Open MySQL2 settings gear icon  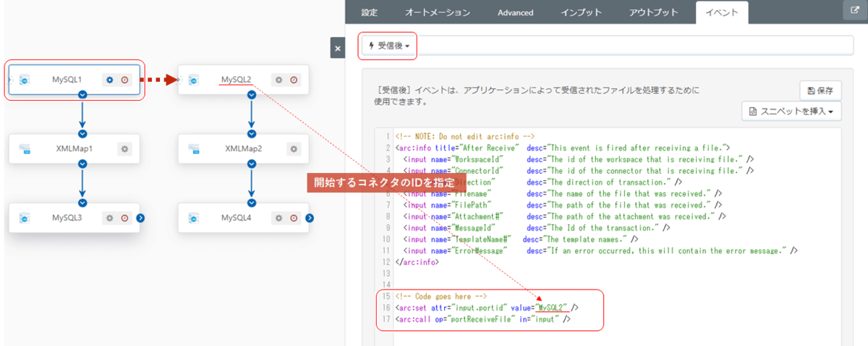point(279,80)
